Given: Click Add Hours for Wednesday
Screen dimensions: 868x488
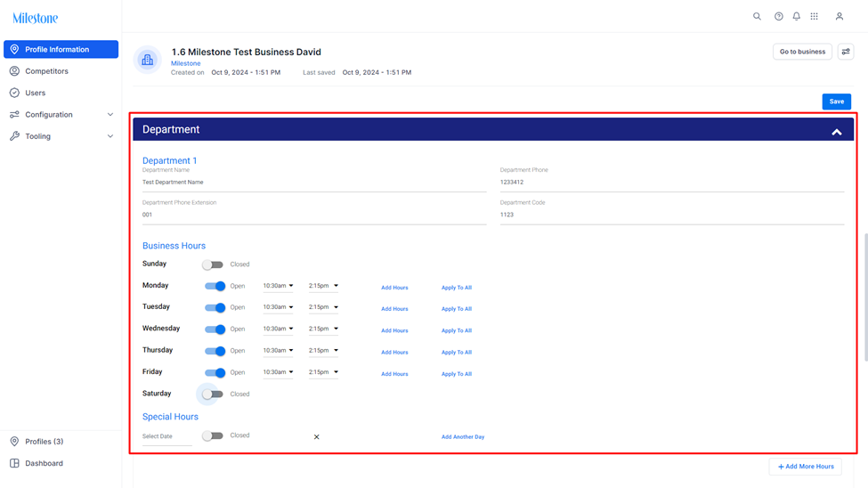Looking at the screenshot, I should pos(394,330).
